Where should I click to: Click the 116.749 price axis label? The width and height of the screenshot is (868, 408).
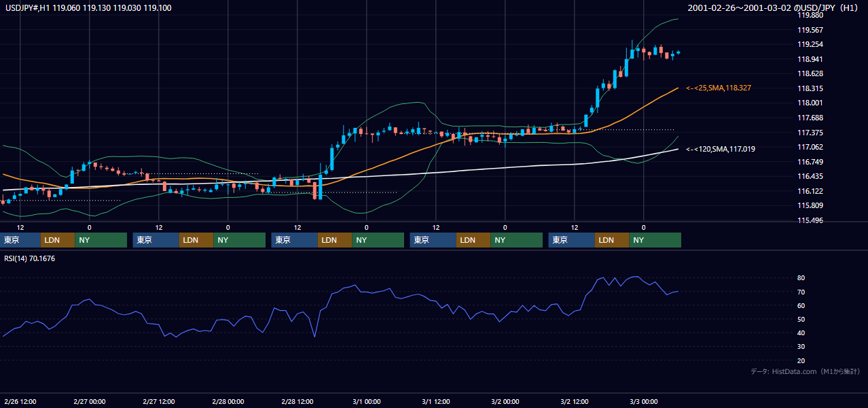811,162
